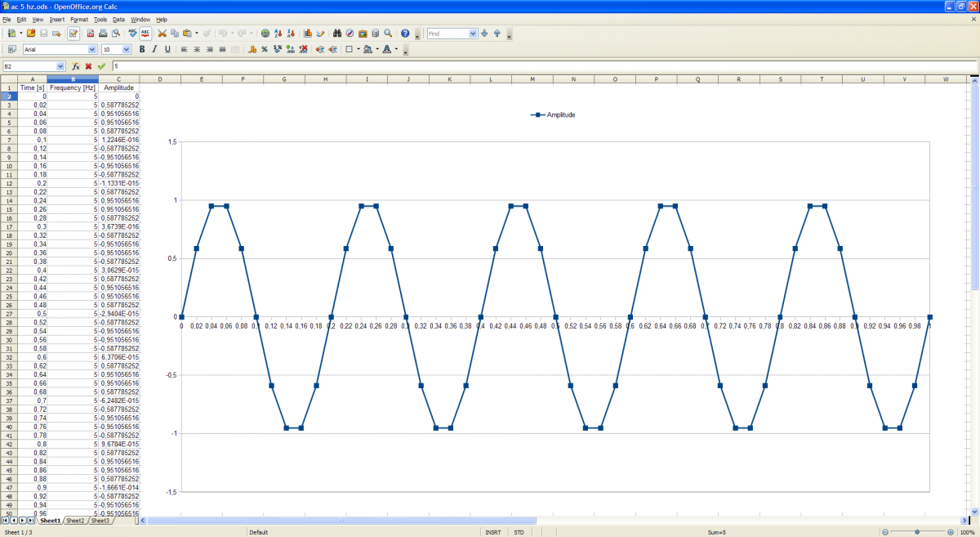
Task: Open the Function Wizard icon
Action: (x=75, y=66)
